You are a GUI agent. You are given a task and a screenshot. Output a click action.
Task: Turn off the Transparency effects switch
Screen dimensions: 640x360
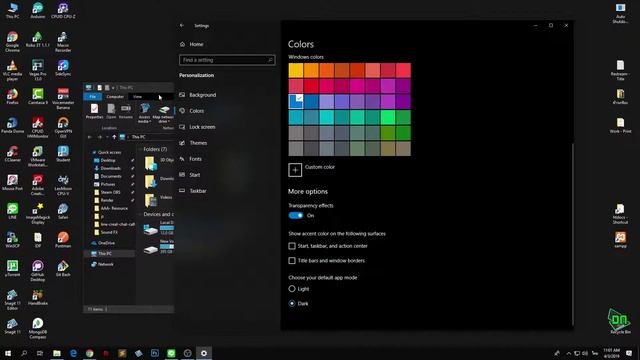click(296, 216)
